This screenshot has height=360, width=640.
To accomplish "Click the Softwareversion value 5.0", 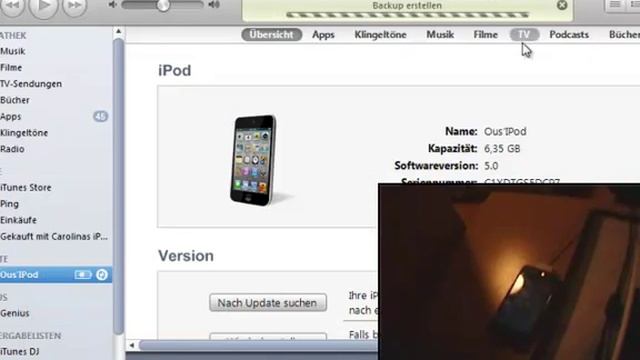I will point(491,166).
